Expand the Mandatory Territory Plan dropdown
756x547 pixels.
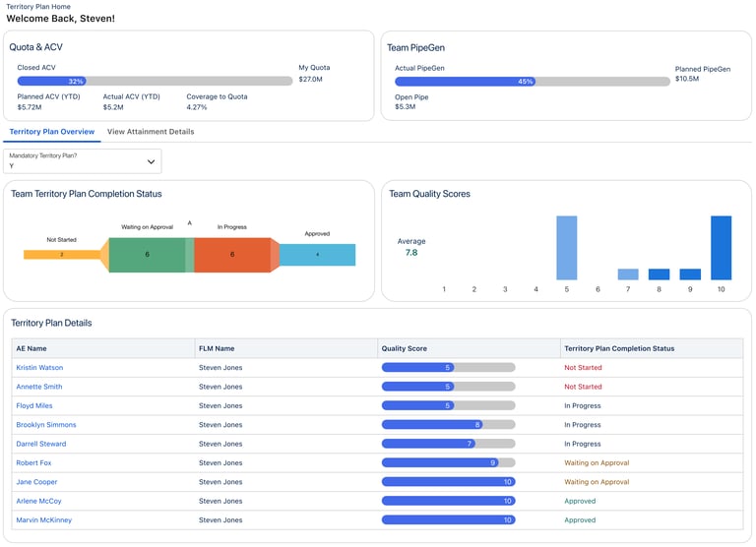(83, 161)
